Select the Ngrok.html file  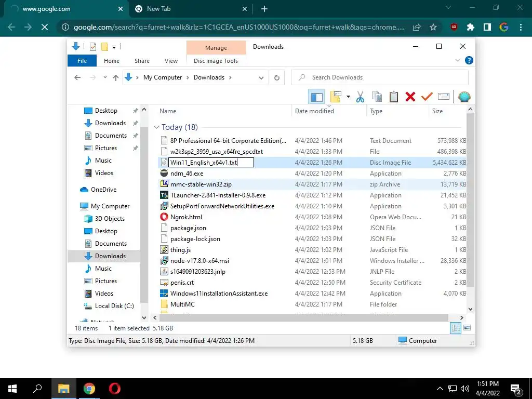point(186,217)
